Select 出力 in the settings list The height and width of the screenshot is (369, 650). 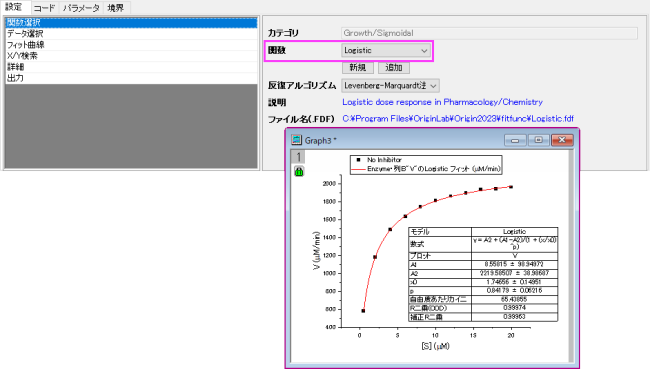pyautogui.click(x=131, y=78)
